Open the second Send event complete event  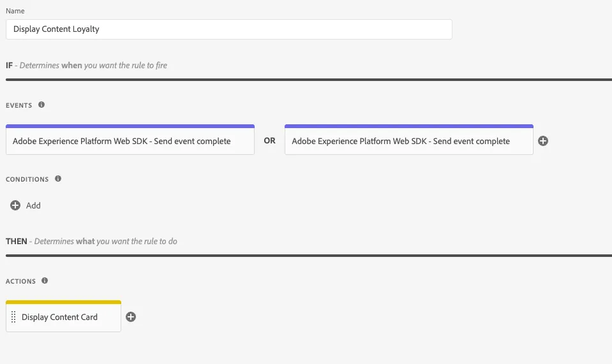click(408, 141)
